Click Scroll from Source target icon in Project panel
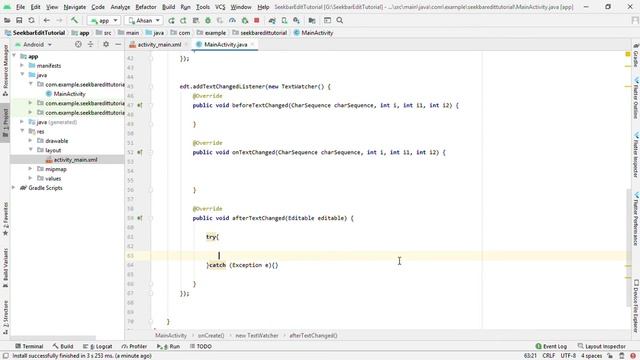The image size is (640, 360). 78,44
